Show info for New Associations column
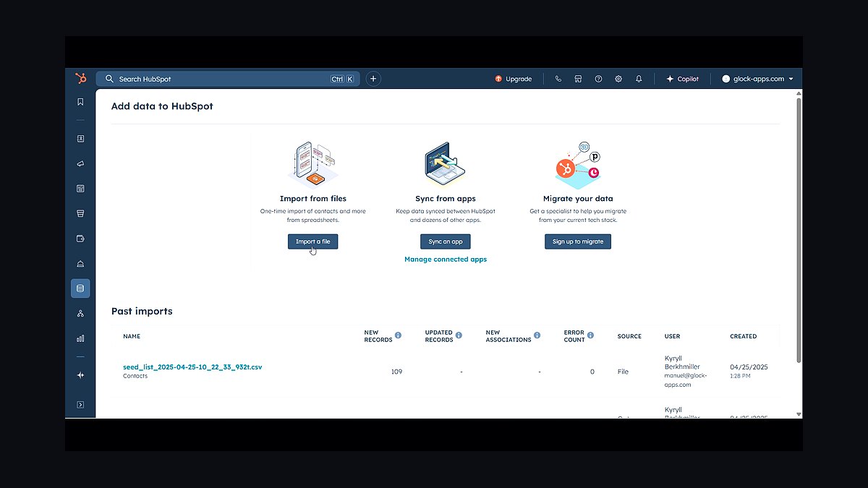This screenshot has height=488, width=868. (537, 335)
